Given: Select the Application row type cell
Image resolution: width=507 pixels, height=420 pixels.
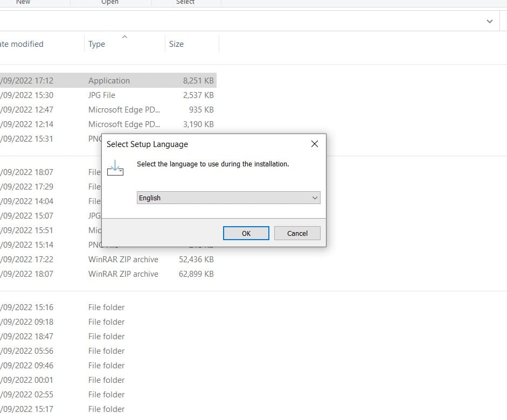Looking at the screenshot, I should pos(109,80).
